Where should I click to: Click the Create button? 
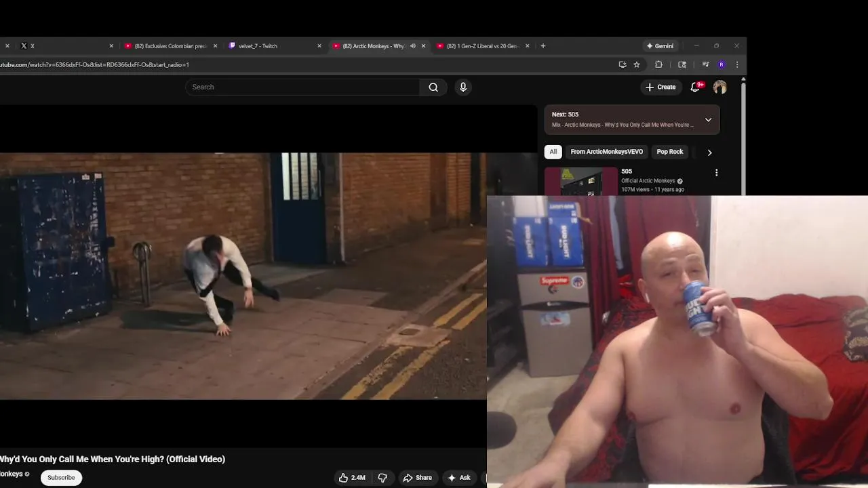click(660, 87)
